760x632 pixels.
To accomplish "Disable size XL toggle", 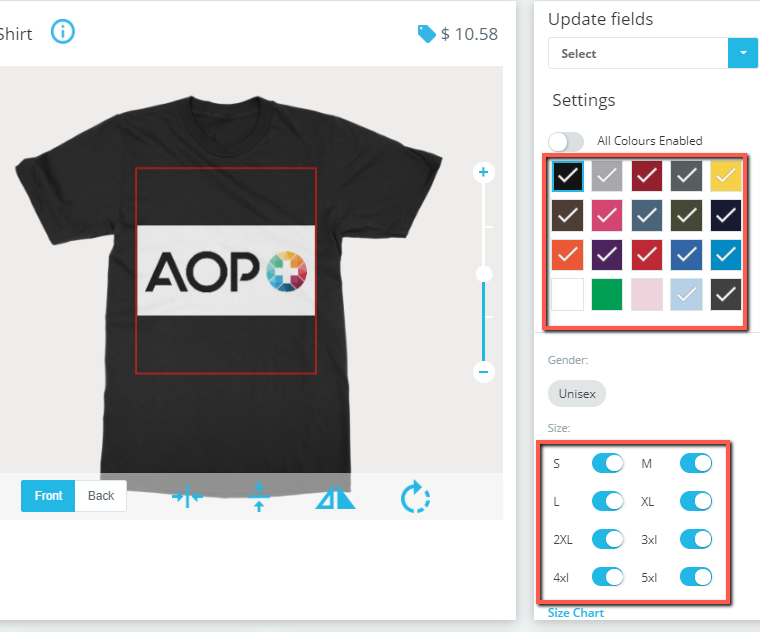I will coord(696,501).
